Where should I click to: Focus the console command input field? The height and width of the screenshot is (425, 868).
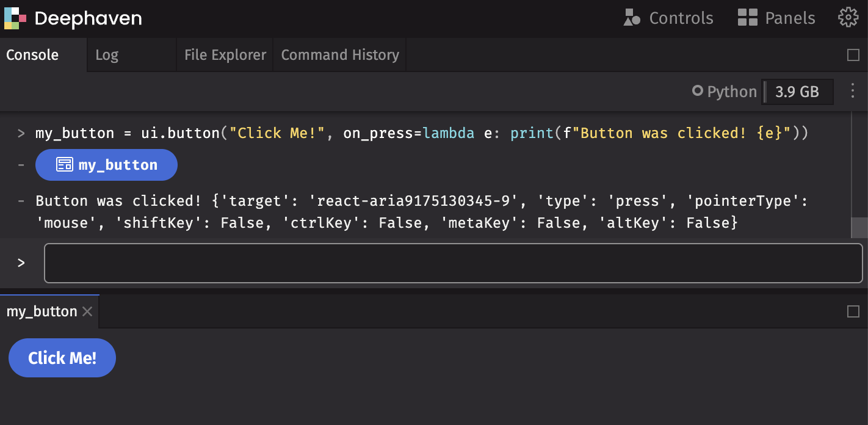(453, 263)
